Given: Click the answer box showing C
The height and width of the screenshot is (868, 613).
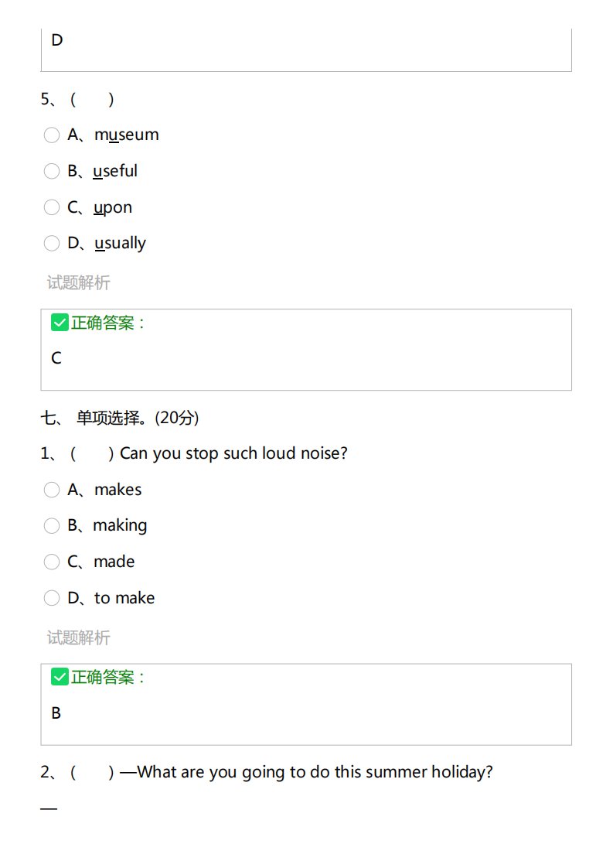Looking at the screenshot, I should (306, 350).
